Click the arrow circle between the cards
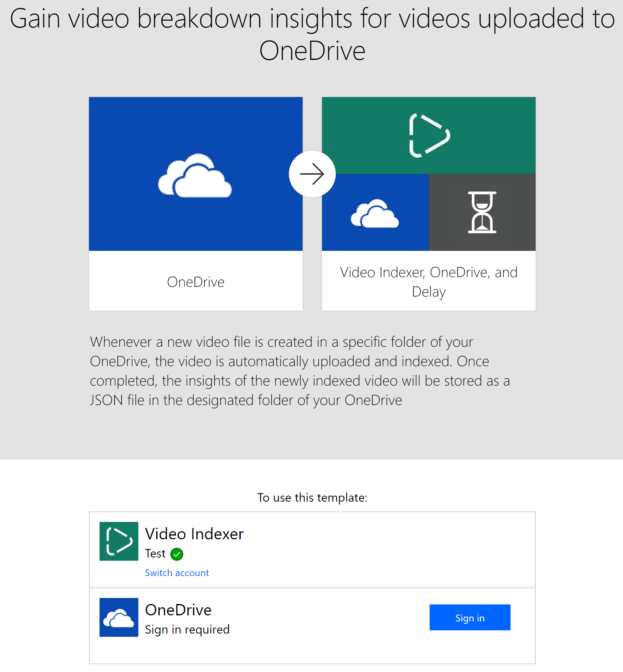Viewport: 623px width, 672px height. click(x=312, y=174)
